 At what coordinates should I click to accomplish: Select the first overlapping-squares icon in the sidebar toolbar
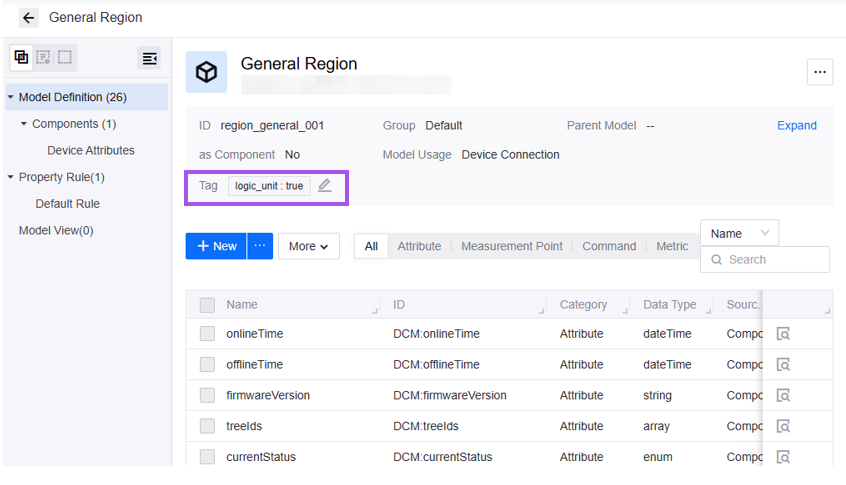[21, 58]
